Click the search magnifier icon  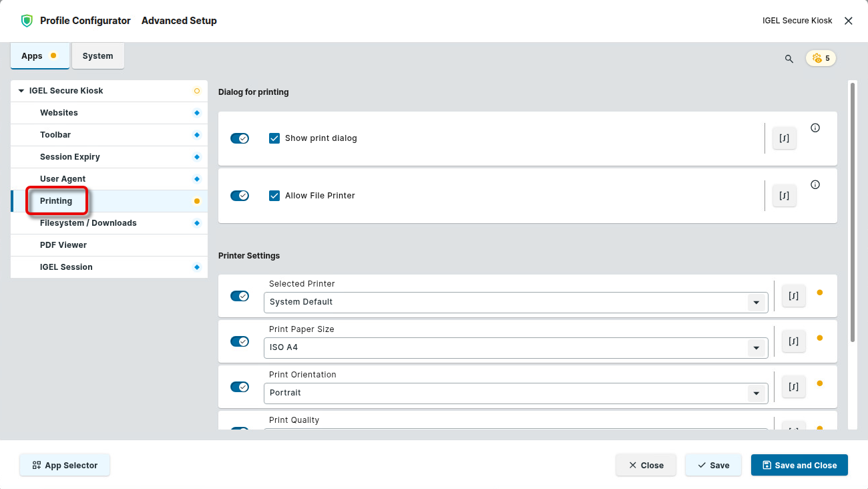point(789,59)
